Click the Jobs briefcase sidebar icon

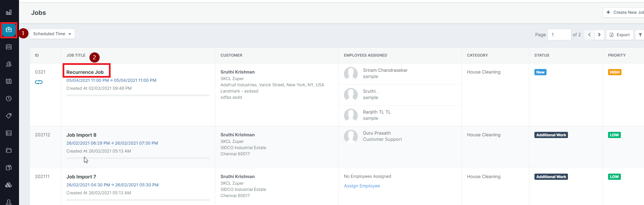point(9,30)
